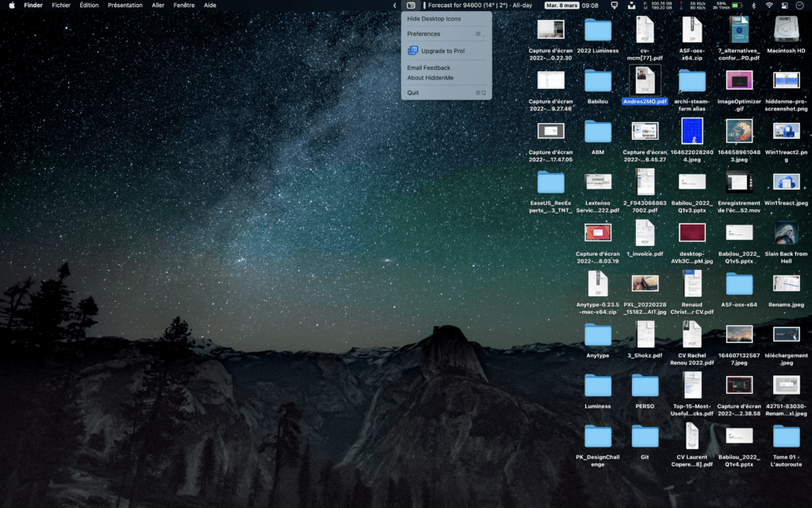
Task: Select the PK_DesignChallenge folder
Action: [598, 437]
